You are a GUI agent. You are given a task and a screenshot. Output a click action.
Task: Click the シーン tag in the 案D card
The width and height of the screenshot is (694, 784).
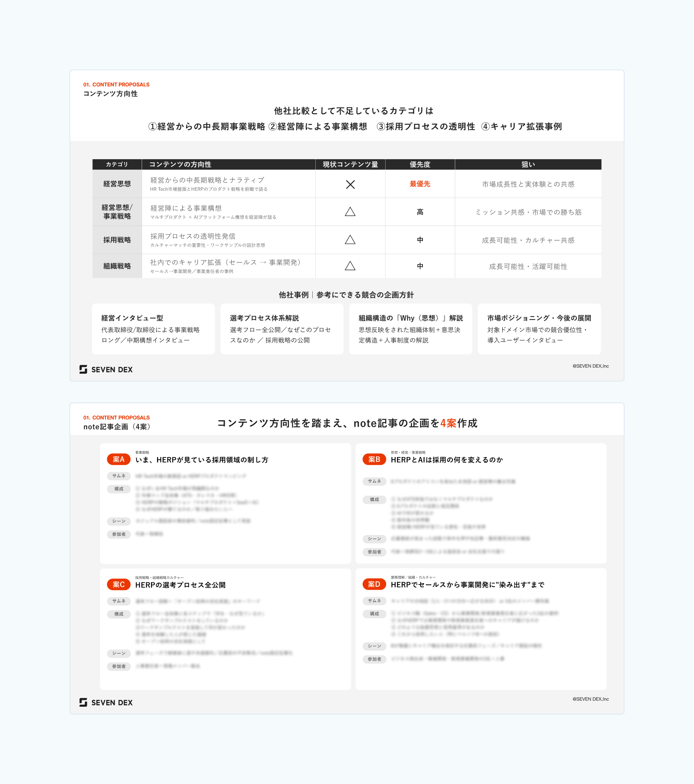click(374, 646)
